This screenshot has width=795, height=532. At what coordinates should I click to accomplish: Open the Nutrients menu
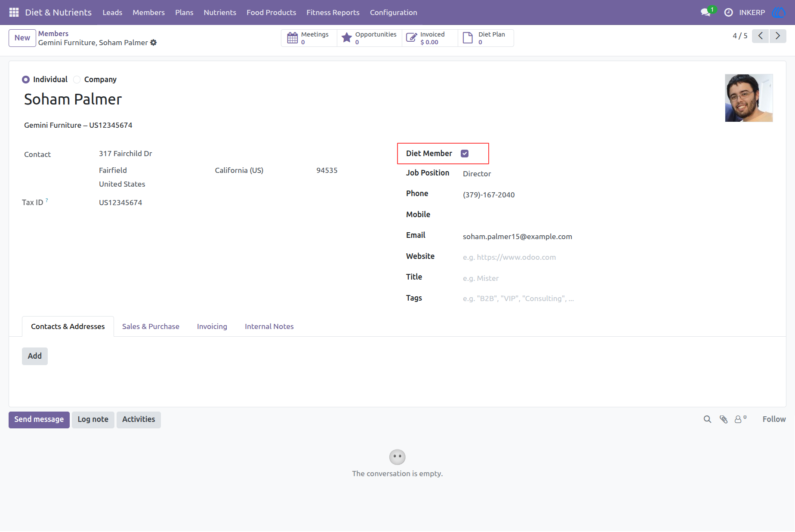(x=220, y=12)
